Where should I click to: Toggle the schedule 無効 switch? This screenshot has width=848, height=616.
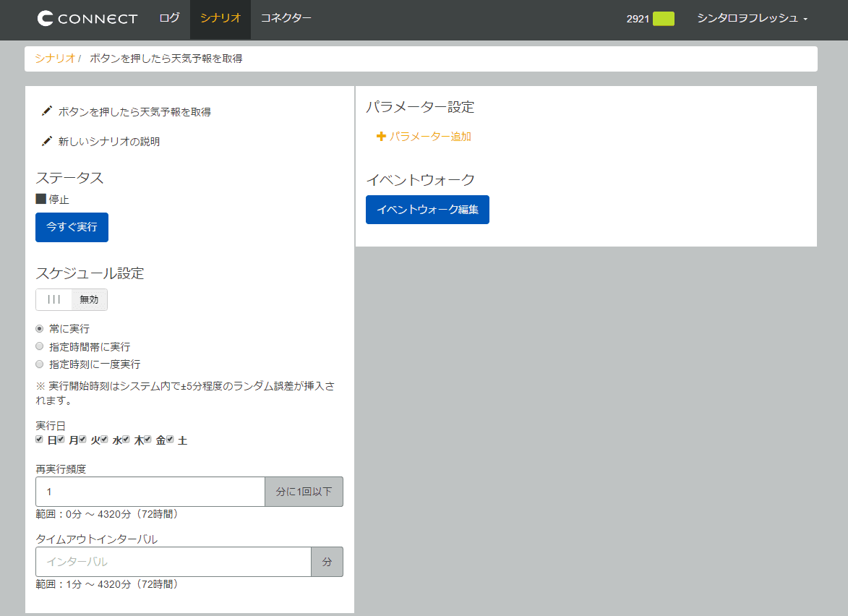[x=72, y=299]
